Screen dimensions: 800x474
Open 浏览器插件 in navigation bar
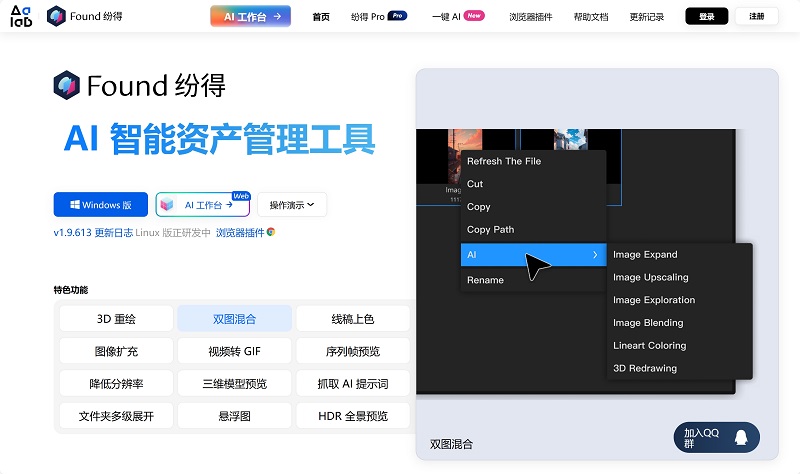pyautogui.click(x=531, y=17)
